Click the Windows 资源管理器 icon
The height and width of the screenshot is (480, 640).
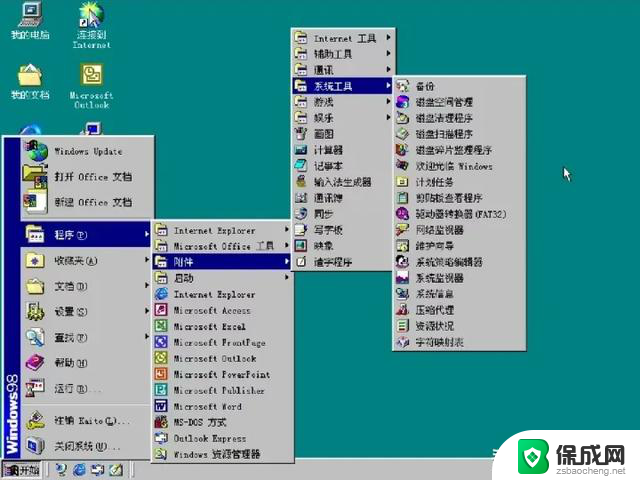click(x=161, y=454)
